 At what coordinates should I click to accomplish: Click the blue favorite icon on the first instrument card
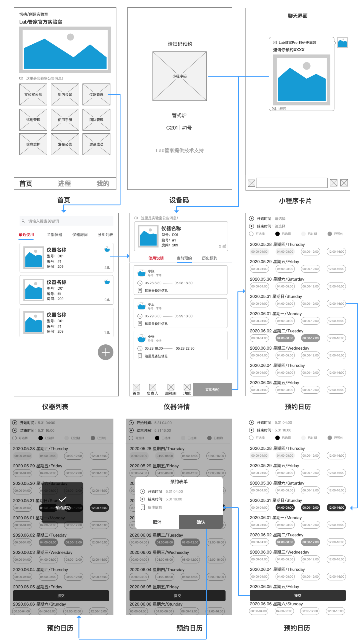click(107, 250)
